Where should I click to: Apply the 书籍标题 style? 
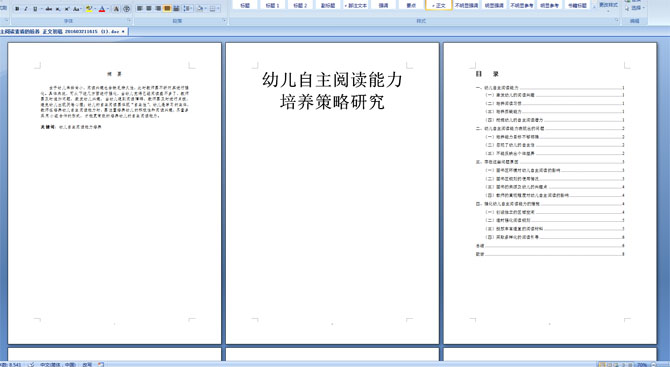(x=577, y=5)
